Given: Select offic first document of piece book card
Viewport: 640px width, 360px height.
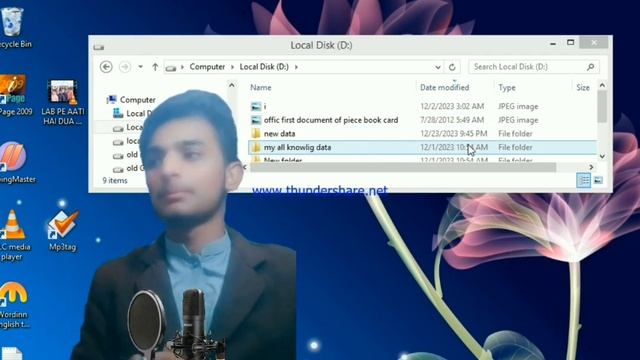Looking at the screenshot, I should pos(331,120).
